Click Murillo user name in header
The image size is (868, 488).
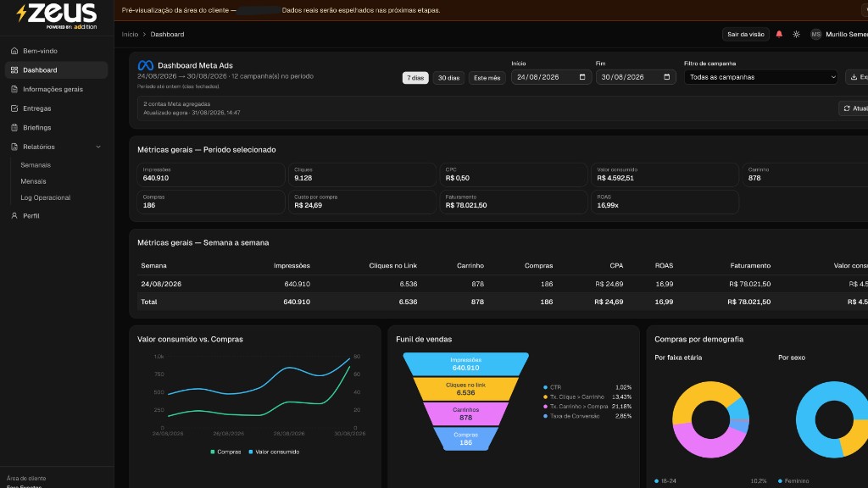point(847,34)
